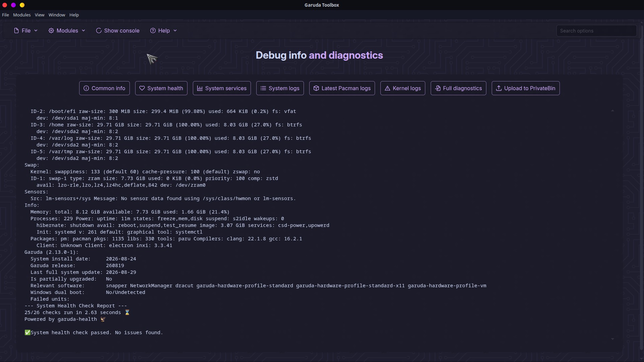Viewport: 644px width, 362px height.
Task: Click the magenta window control dot
Action: point(13,5)
